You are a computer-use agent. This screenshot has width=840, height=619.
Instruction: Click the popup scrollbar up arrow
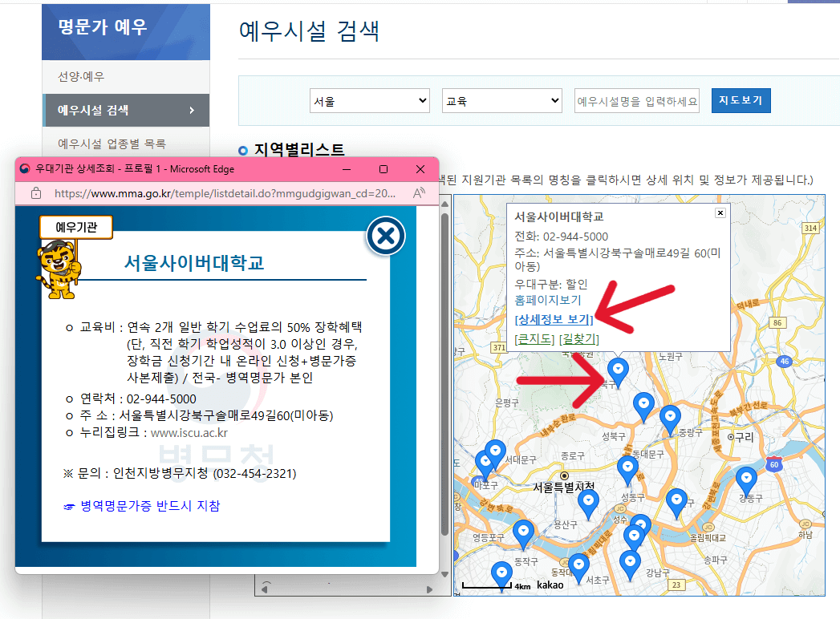click(x=444, y=204)
